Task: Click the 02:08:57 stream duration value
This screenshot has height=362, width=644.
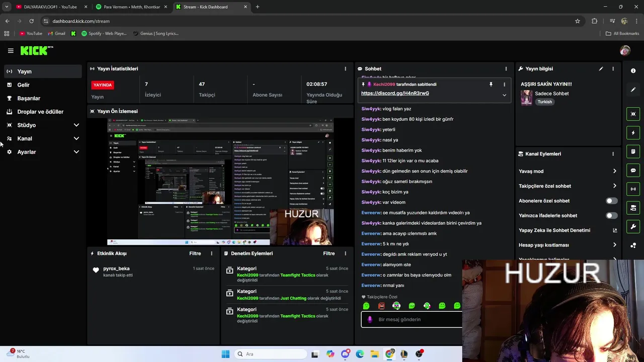Action: [x=317, y=84]
